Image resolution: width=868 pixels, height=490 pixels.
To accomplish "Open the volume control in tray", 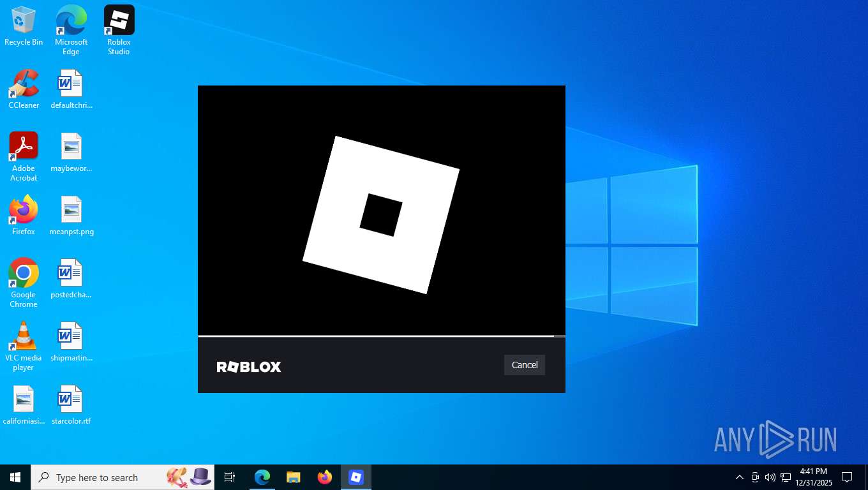I will pyautogui.click(x=770, y=477).
